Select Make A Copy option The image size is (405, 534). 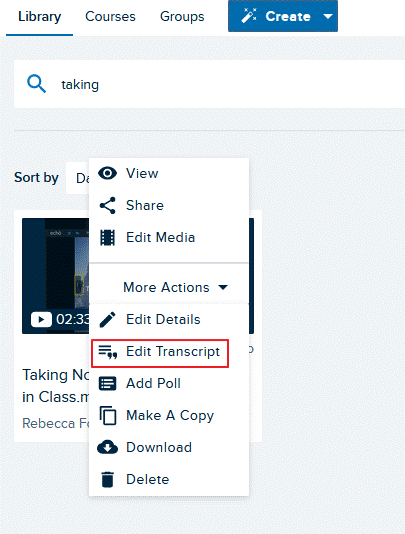pyautogui.click(x=169, y=415)
